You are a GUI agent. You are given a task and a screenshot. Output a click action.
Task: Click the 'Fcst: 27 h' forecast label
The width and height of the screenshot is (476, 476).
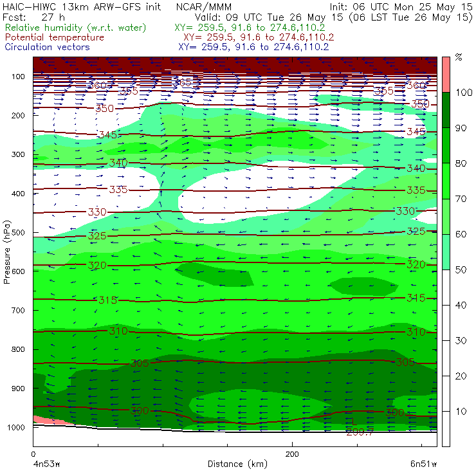tap(33, 17)
